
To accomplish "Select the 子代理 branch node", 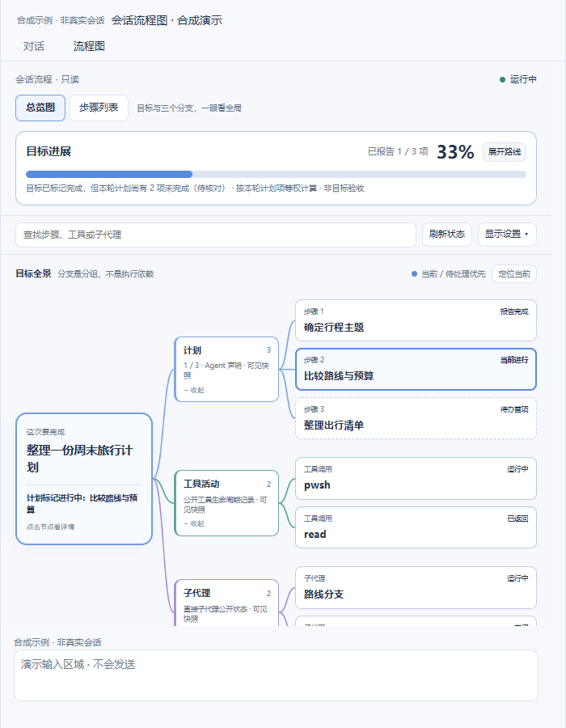I will coord(226,602).
